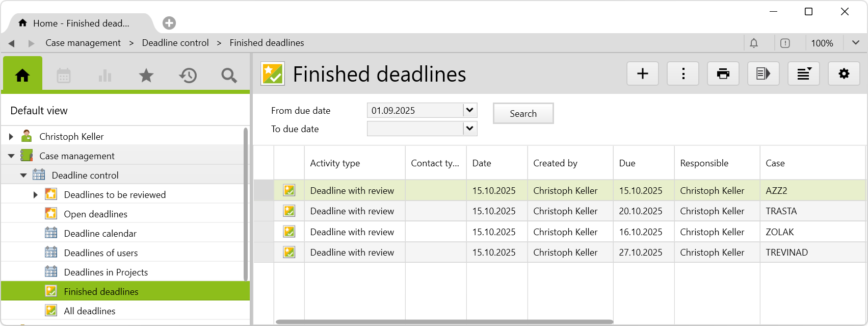Select Open deadlines in the tree
Viewport: 868px width, 326px height.
[95, 214]
